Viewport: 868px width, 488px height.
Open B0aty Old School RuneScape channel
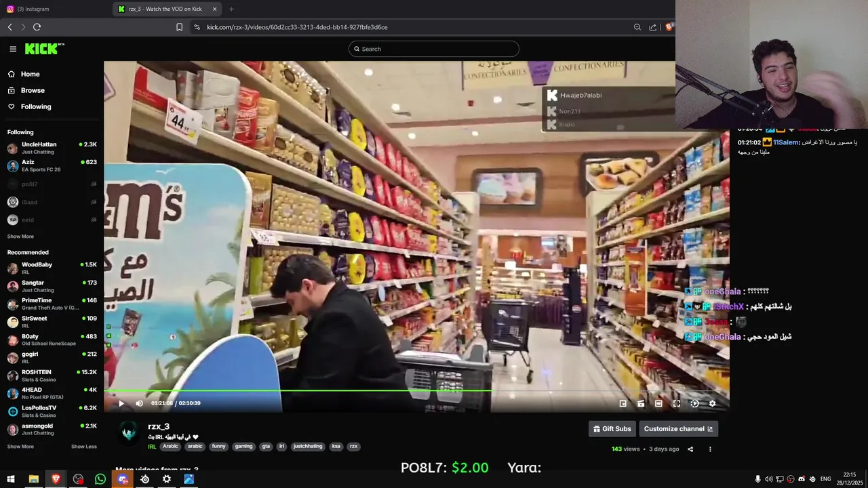click(x=52, y=340)
